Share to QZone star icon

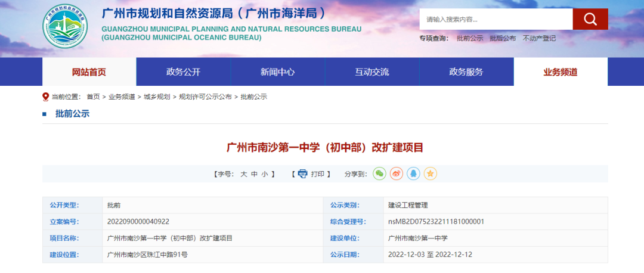(x=431, y=173)
